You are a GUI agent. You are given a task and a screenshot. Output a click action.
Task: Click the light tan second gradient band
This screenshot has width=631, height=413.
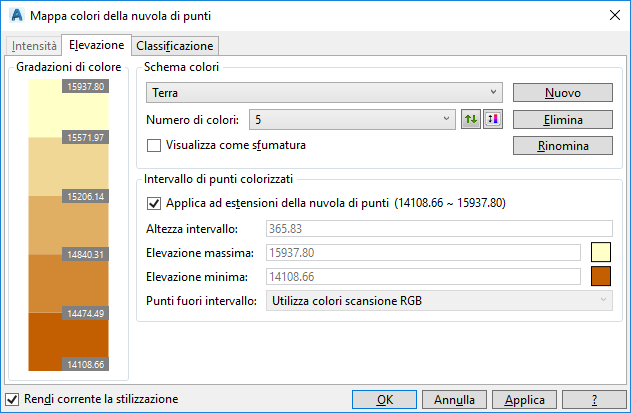click(68, 167)
